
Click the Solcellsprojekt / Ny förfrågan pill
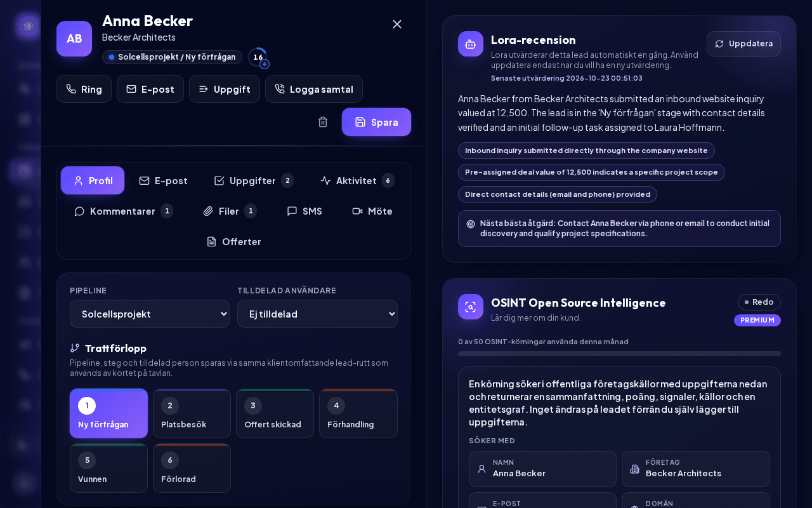pos(172,57)
